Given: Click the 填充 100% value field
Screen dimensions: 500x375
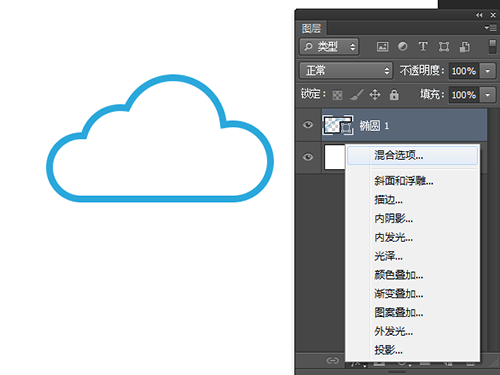Looking at the screenshot, I should click(x=464, y=95).
